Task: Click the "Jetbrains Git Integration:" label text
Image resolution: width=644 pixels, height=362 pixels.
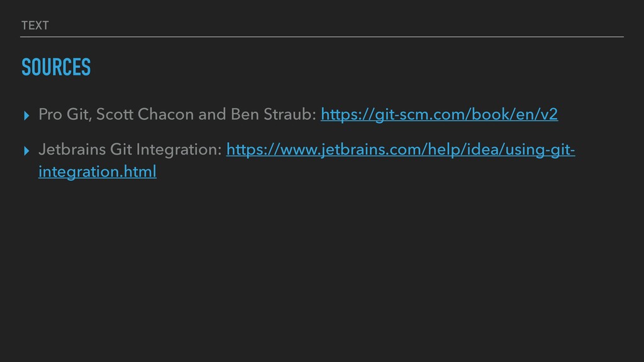Action: click(x=130, y=151)
